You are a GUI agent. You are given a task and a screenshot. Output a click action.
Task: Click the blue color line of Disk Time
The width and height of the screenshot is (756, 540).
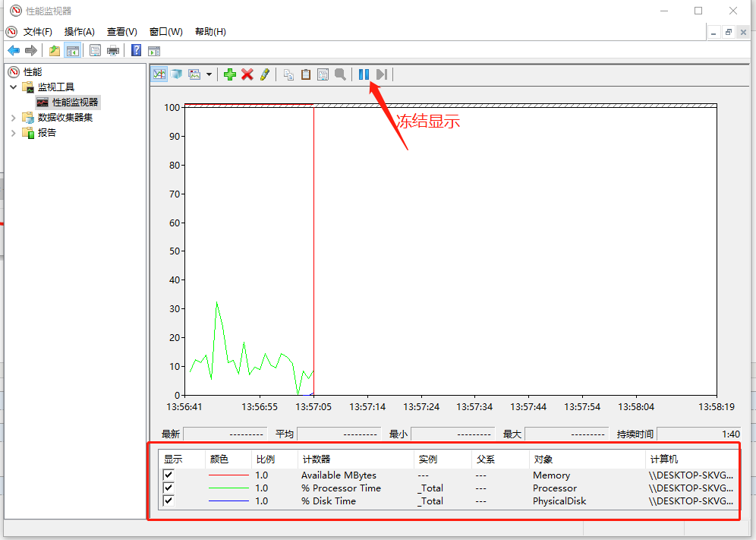click(228, 501)
